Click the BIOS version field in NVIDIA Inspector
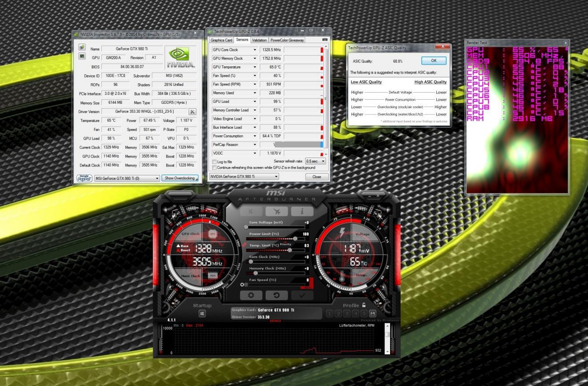 [133, 66]
